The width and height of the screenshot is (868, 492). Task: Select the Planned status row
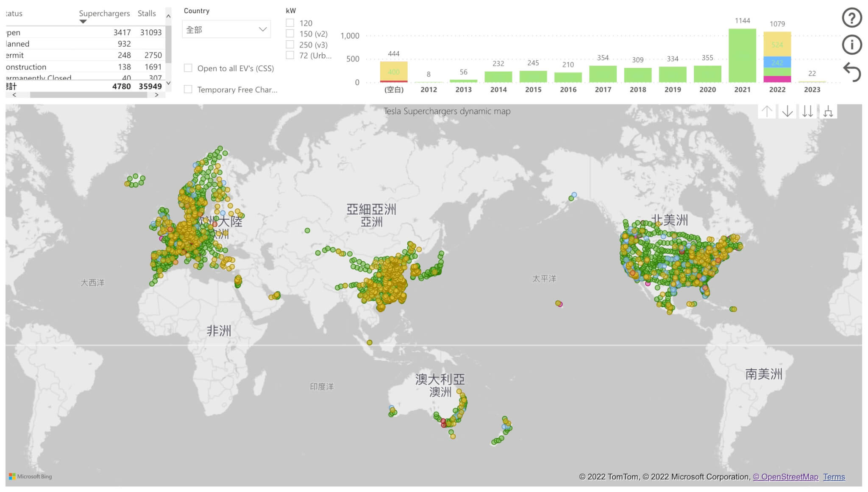click(85, 44)
